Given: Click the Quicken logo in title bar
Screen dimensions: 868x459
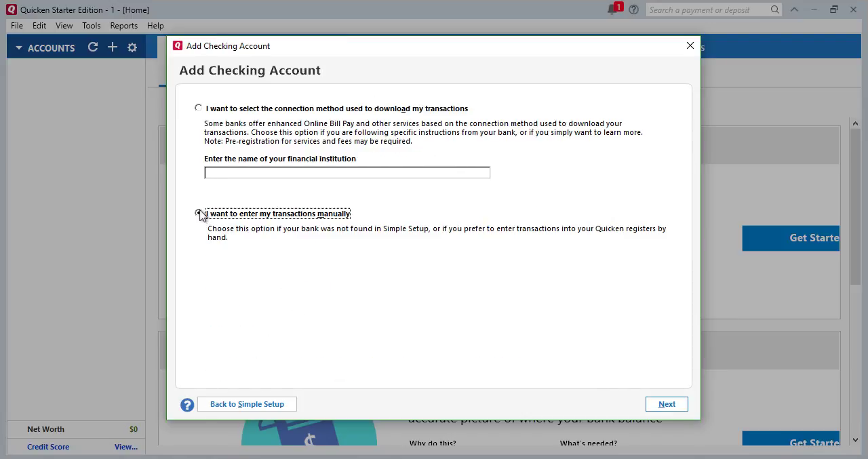Looking at the screenshot, I should (x=11, y=9).
